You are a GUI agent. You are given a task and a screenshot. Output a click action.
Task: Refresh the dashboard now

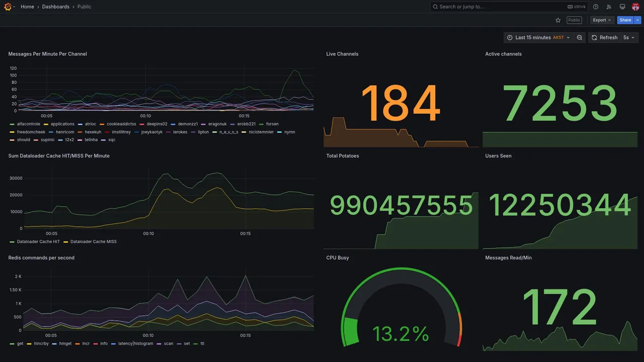point(604,38)
